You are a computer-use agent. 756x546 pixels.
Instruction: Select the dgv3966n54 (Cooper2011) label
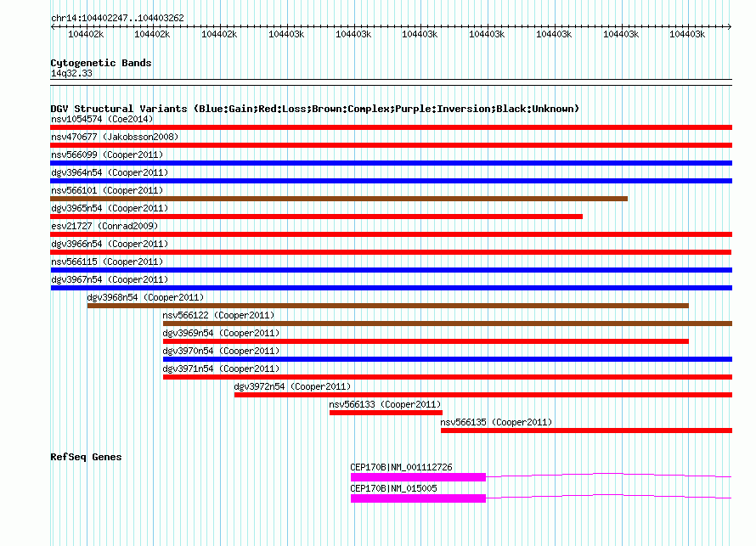(x=110, y=244)
